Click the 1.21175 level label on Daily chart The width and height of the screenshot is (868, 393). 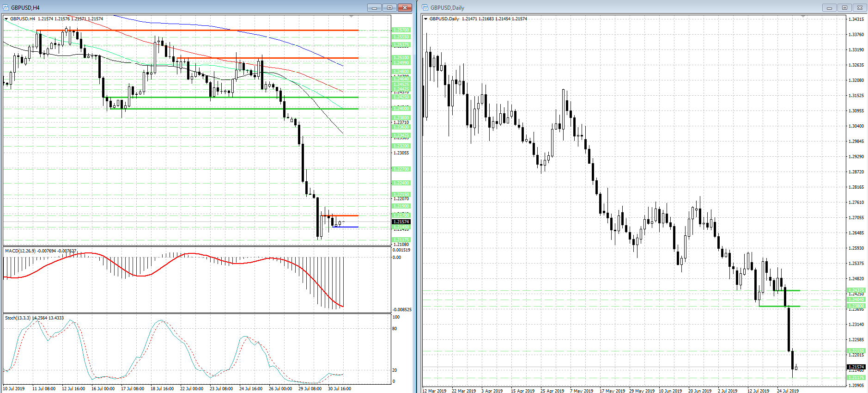[856, 378]
